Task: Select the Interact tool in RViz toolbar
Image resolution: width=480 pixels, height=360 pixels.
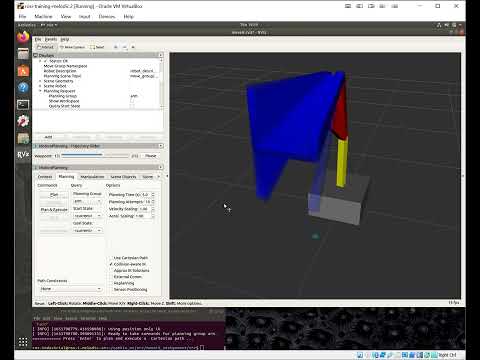Action: click(45, 47)
